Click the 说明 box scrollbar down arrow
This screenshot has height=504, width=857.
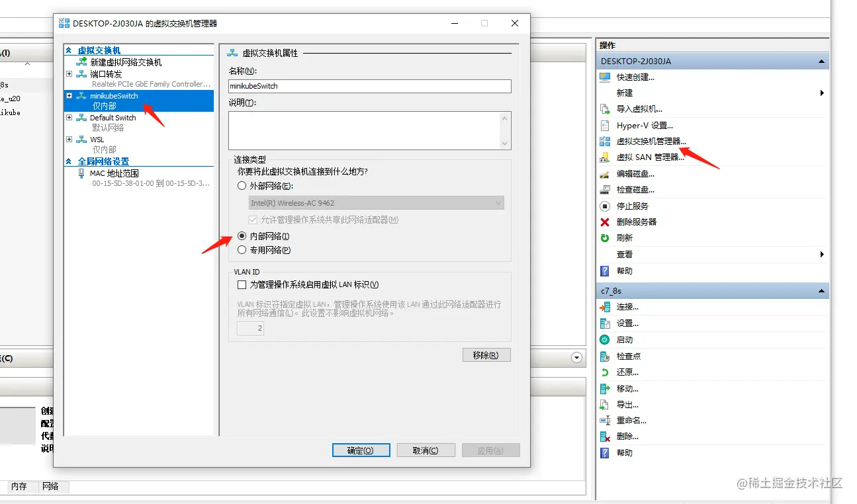click(506, 144)
